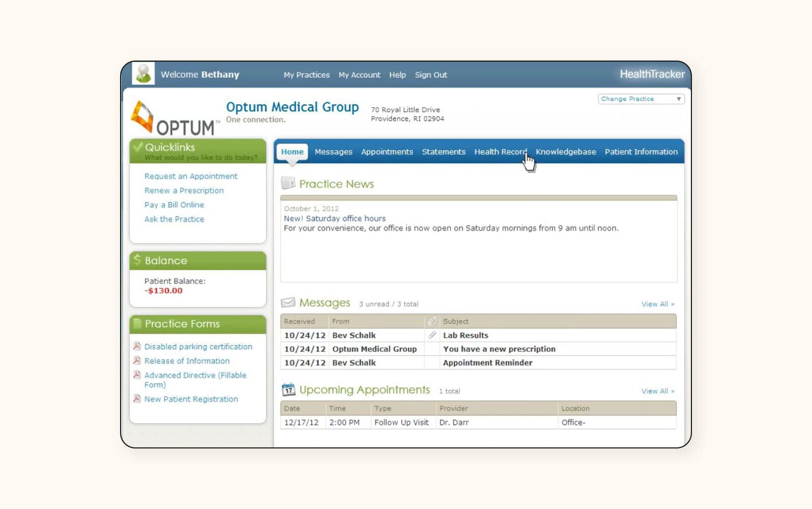
Task: Click the Practice News newspaper icon
Action: pyautogui.click(x=288, y=183)
